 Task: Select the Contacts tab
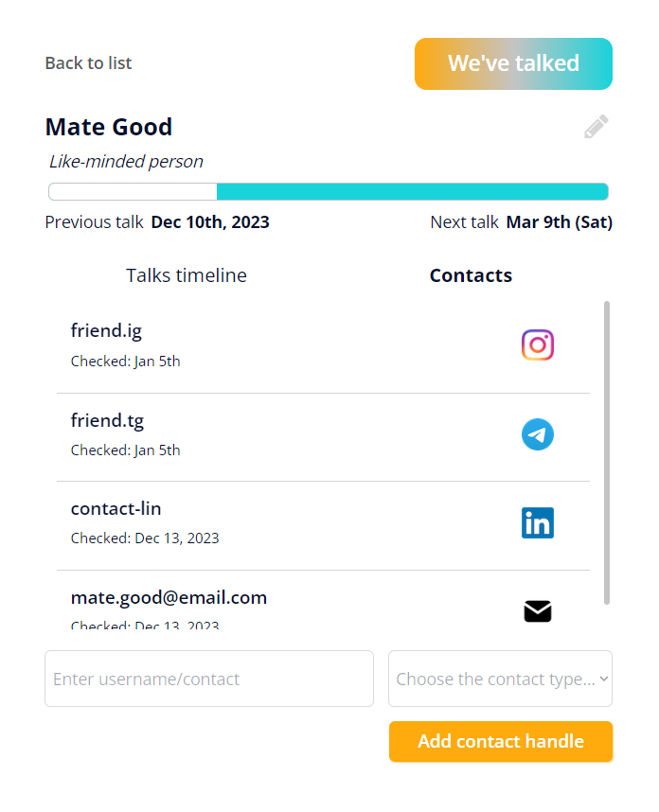(x=471, y=275)
